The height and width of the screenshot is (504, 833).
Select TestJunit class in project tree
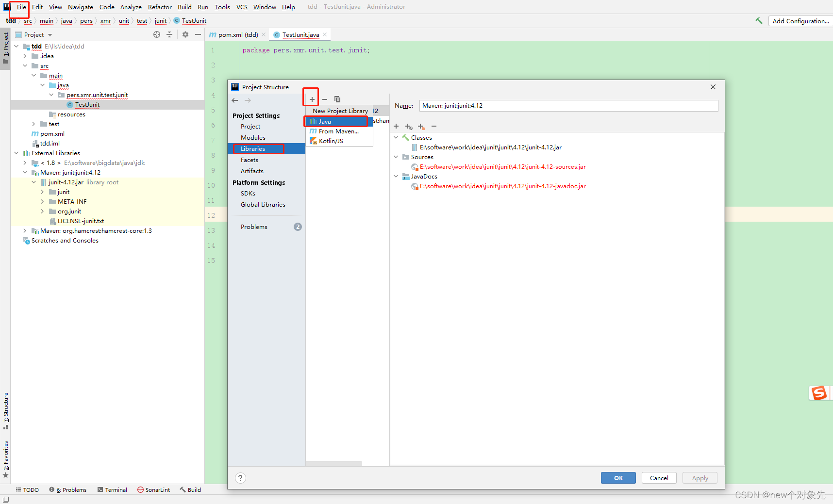click(x=87, y=105)
